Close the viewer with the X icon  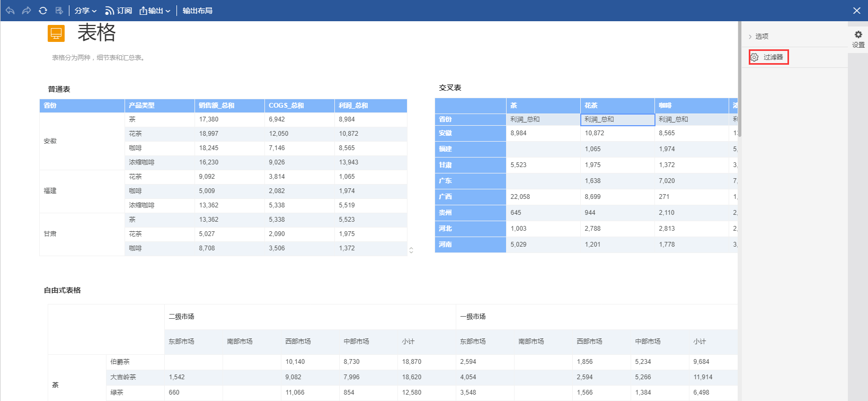coord(856,11)
